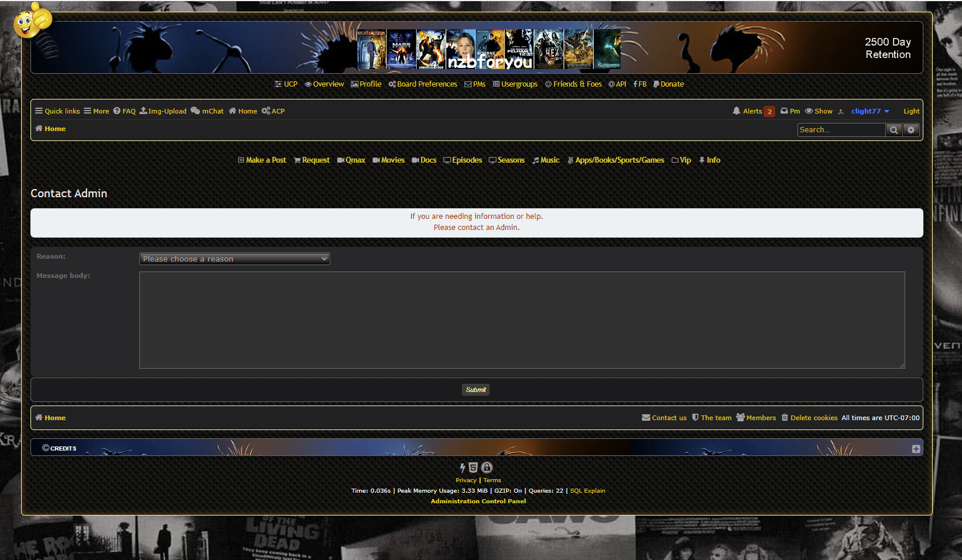Viewport: 962px width, 560px height.
Task: Open Board Preferences tab
Action: tap(423, 84)
